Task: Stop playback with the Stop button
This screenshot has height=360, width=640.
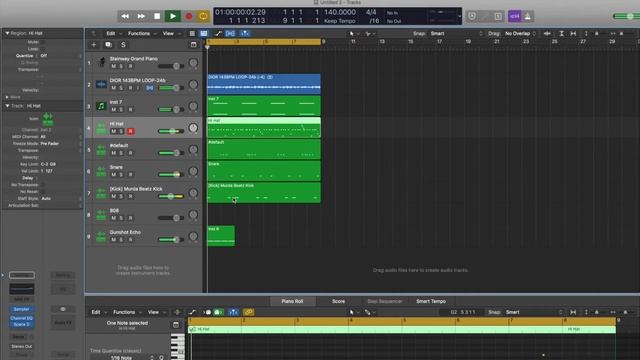Action: [x=157, y=16]
